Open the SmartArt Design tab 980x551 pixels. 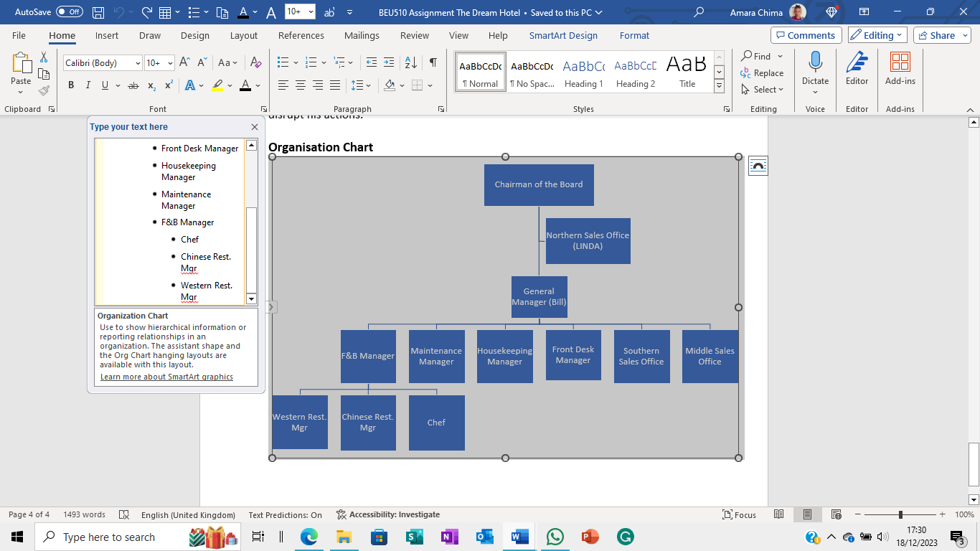click(563, 35)
